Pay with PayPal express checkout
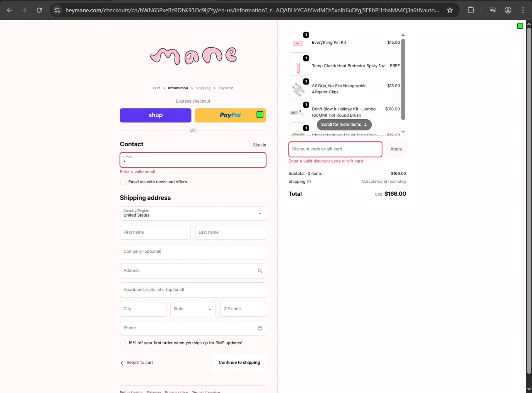Image resolution: width=532 pixels, height=393 pixels. pos(231,115)
